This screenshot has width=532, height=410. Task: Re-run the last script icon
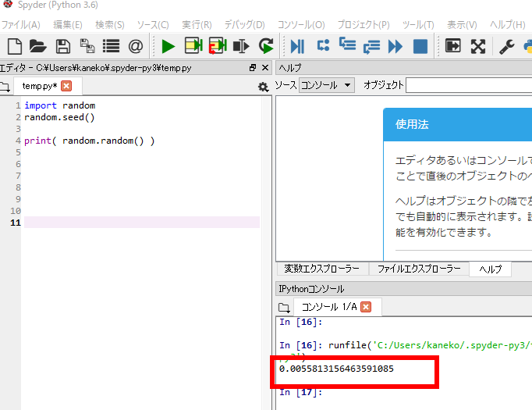266,46
